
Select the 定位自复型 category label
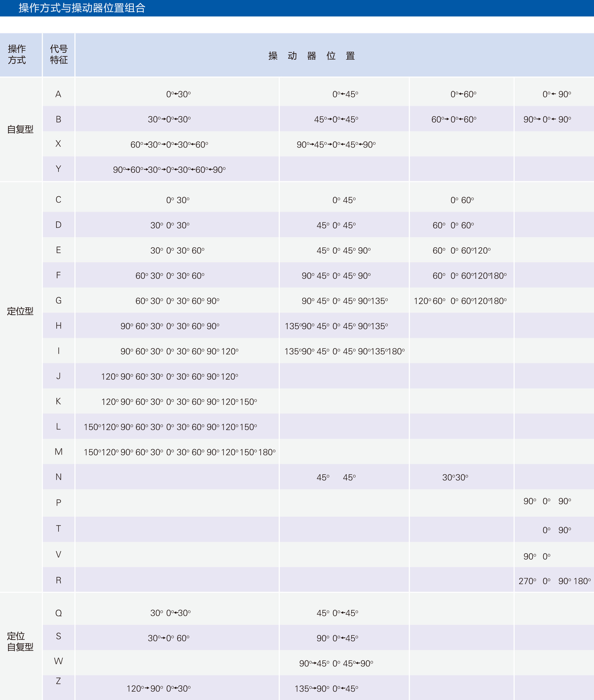pyautogui.click(x=20, y=641)
